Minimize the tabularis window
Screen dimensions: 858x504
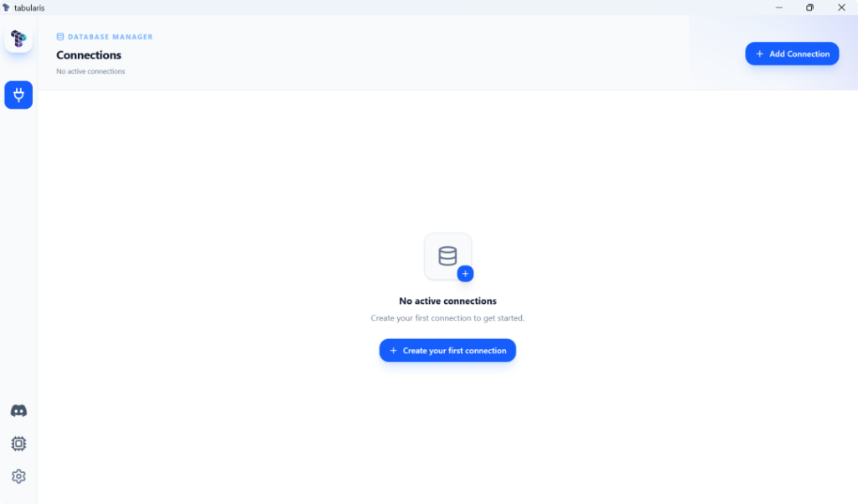778,8
